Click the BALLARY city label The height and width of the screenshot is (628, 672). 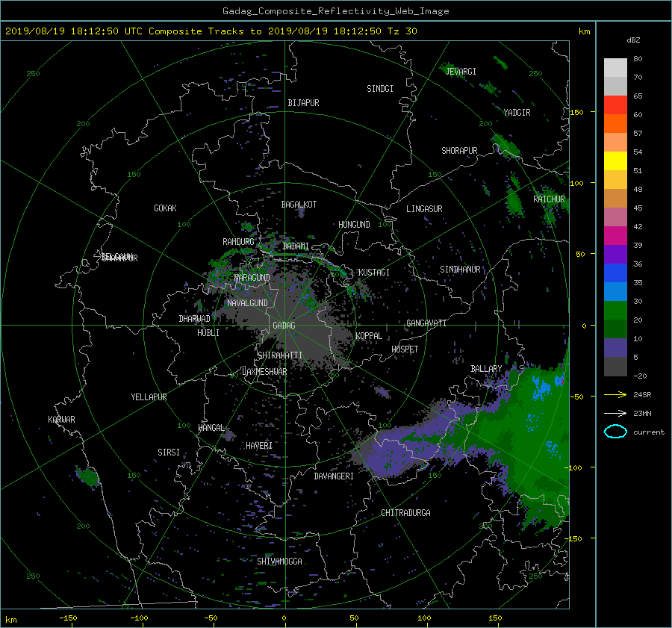tap(486, 369)
